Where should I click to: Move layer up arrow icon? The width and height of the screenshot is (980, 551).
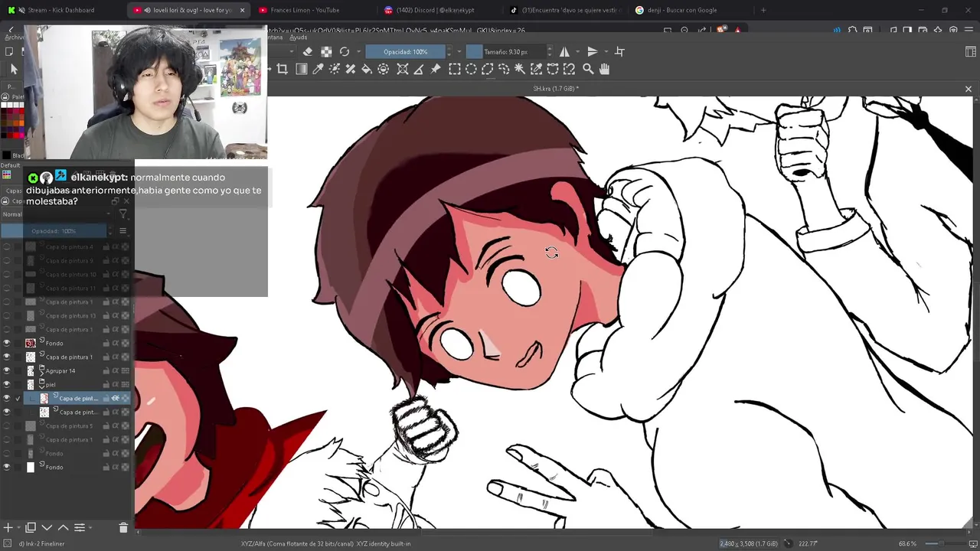coord(63,527)
